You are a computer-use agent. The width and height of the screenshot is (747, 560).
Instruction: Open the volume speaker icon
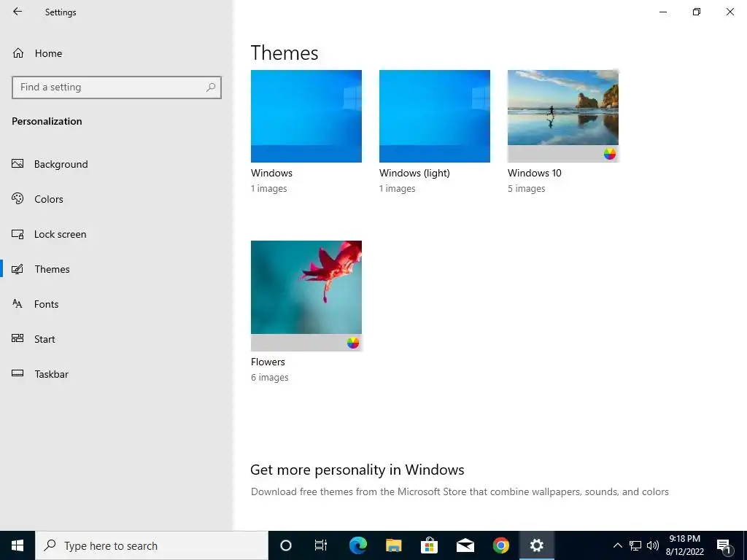653,545
